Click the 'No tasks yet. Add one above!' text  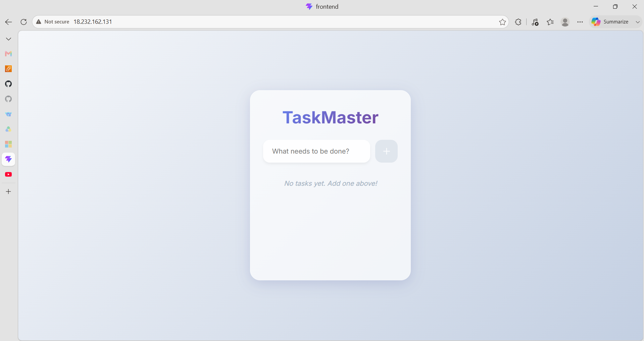tap(331, 183)
